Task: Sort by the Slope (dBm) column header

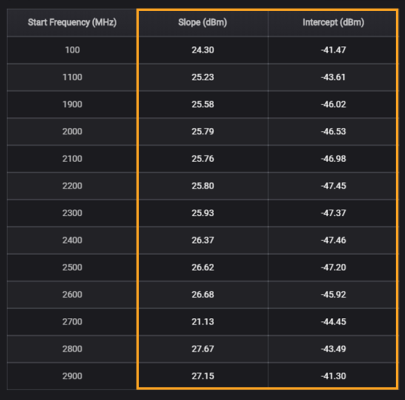Action: pyautogui.click(x=203, y=23)
